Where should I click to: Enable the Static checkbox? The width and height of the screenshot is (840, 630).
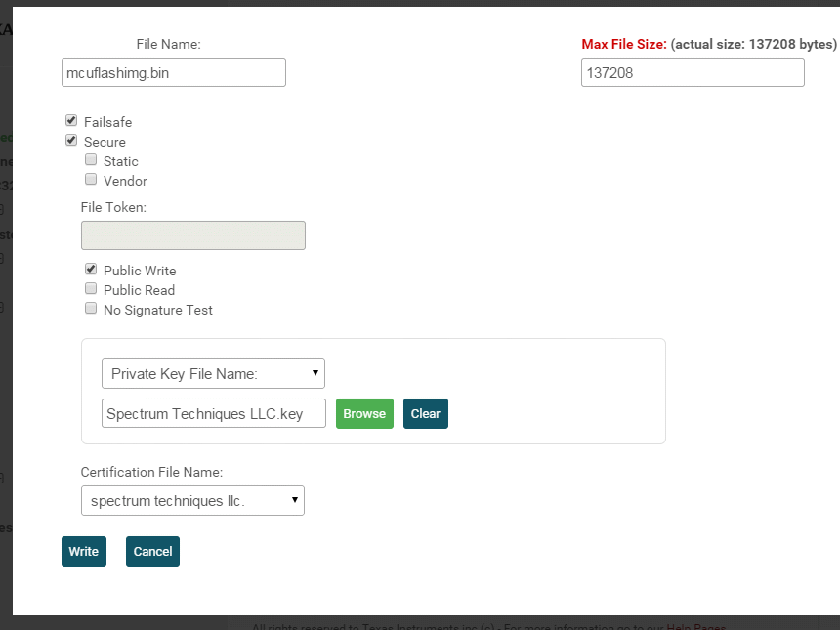(91, 160)
